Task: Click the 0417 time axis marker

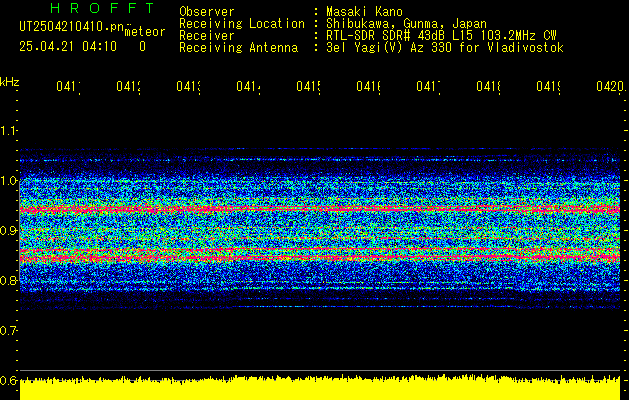Action: (x=428, y=86)
